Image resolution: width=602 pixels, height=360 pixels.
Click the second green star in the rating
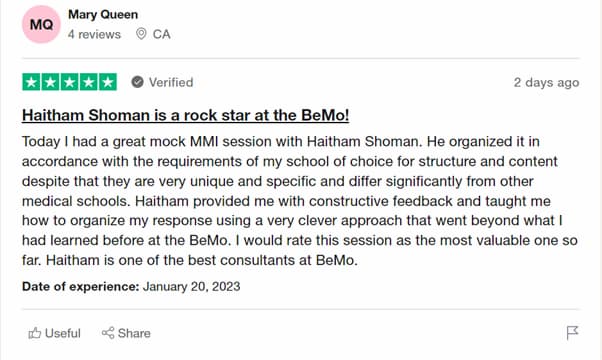coord(50,82)
